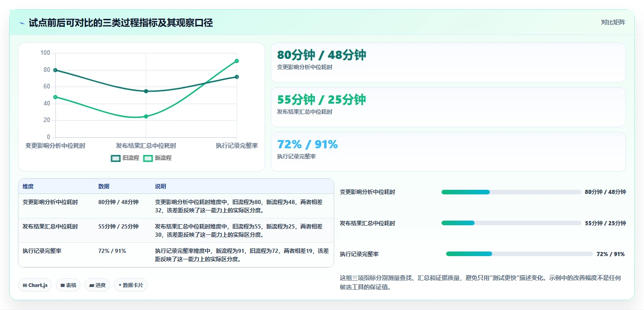Click the title 试点前后可对比的三类过程指标及其观察口径
Image resolution: width=644 pixels, height=310 pixels.
[121, 23]
